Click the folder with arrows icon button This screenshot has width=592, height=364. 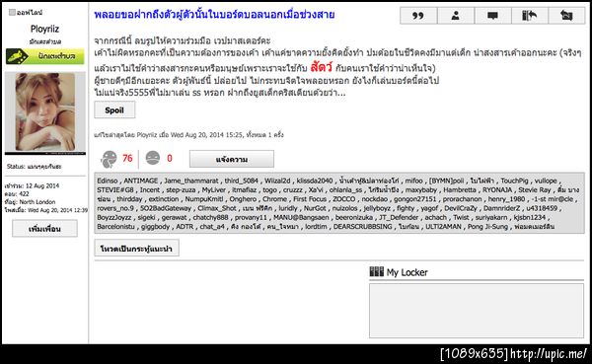[x=566, y=16]
